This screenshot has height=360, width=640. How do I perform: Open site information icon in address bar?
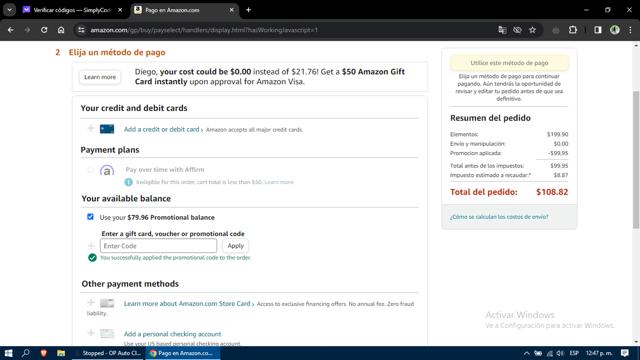coord(81,30)
